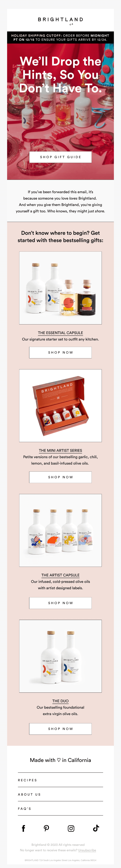Click the Unsubscribe link
Screen dimensions: 121x868
87,850
